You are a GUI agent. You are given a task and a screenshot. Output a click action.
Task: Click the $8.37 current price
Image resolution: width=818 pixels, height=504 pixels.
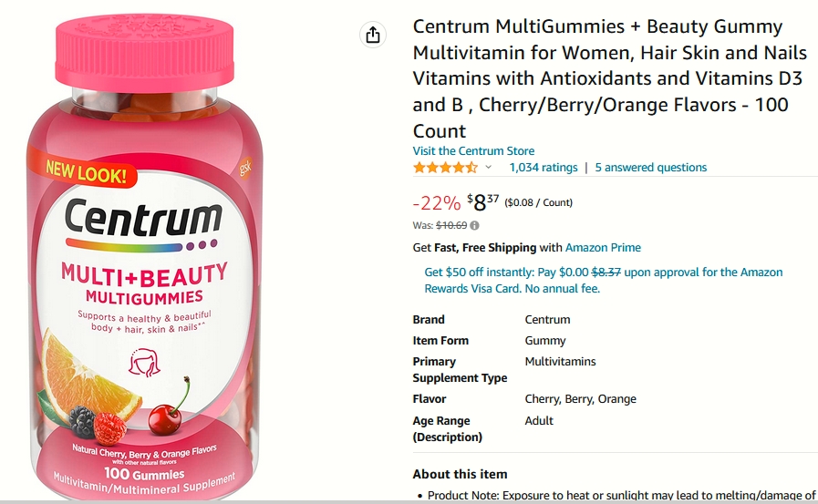click(483, 202)
